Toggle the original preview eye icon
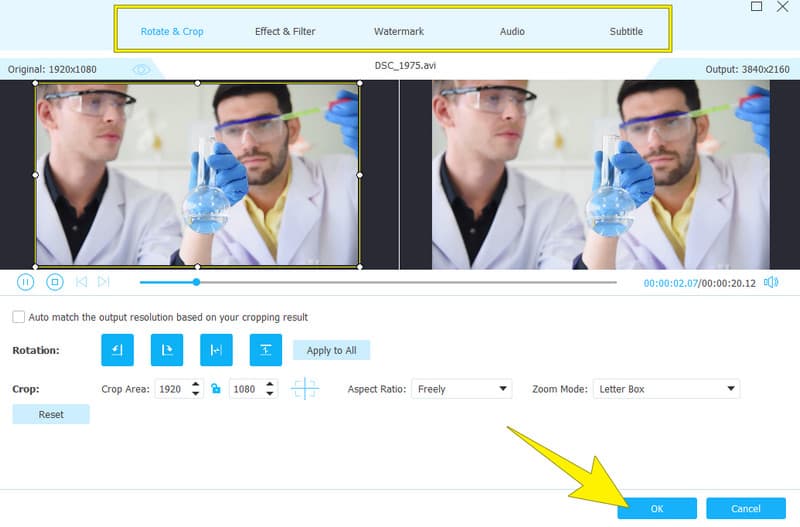 point(142,69)
